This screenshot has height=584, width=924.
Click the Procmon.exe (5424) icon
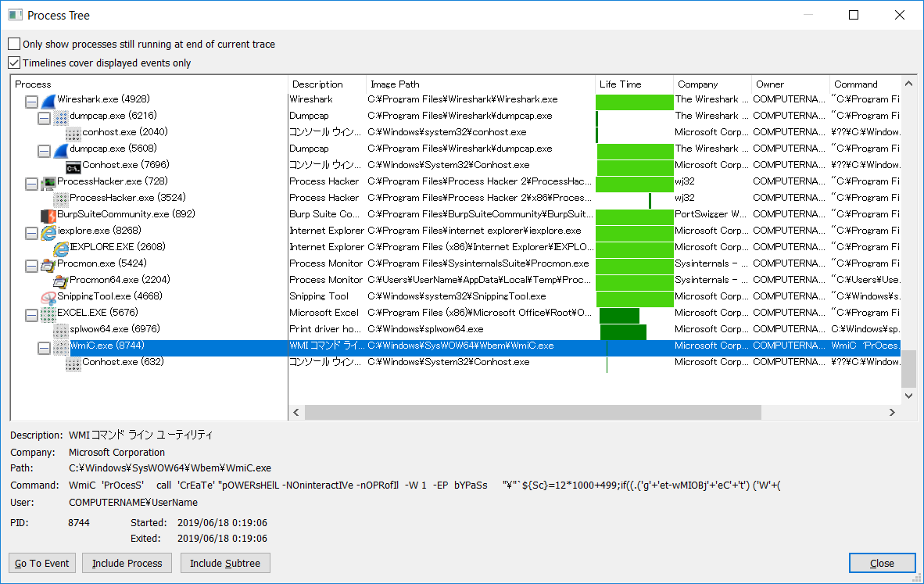48,266
